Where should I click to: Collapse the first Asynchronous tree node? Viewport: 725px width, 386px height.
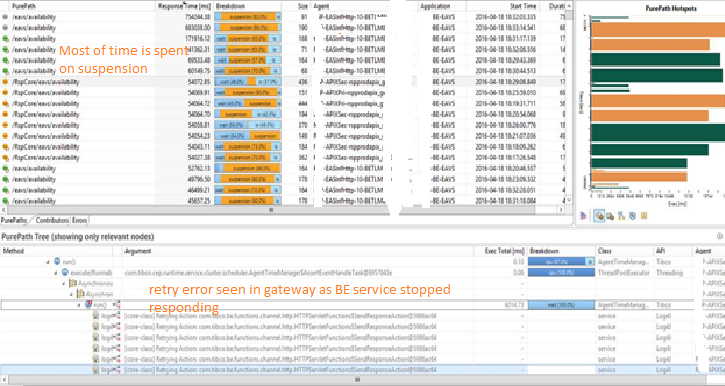[64, 283]
